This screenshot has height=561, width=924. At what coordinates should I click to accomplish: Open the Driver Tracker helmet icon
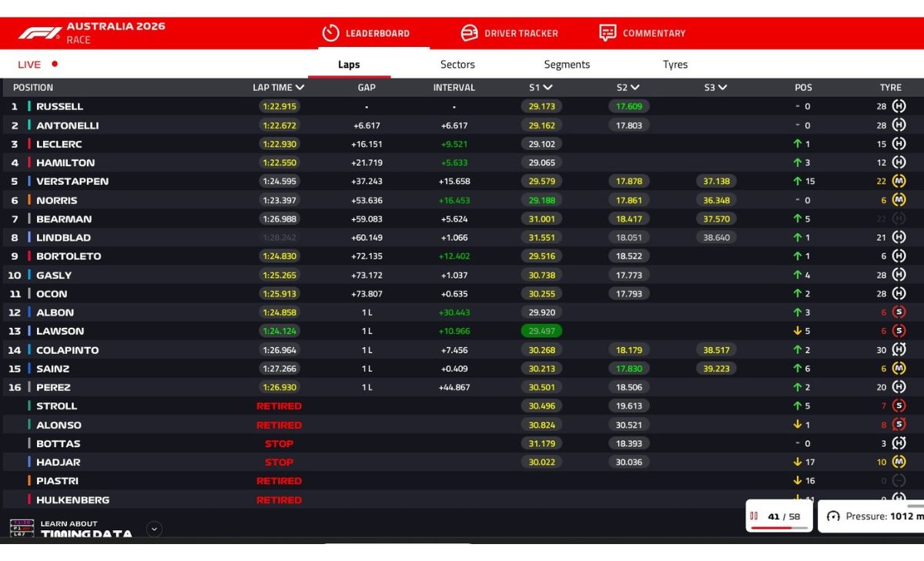(469, 33)
